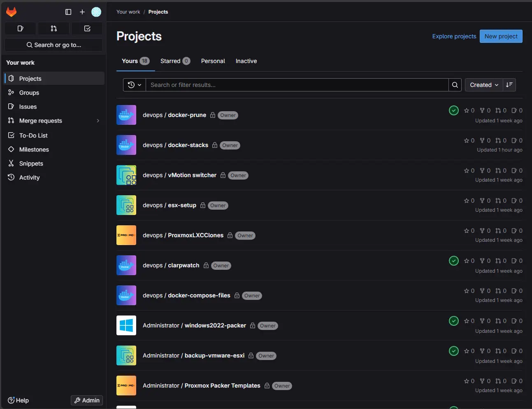Click the search magnifier icon in filter bar
Viewport: 532px width, 409px height.
point(455,85)
